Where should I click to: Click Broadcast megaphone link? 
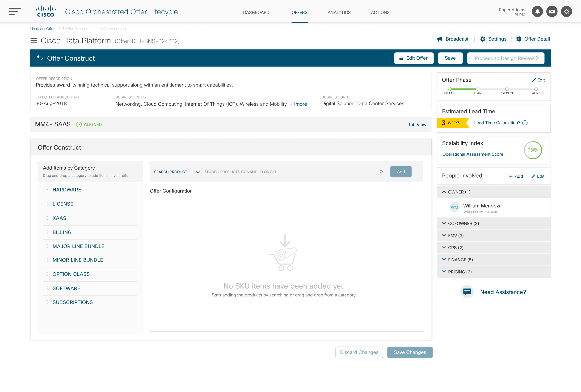pos(452,39)
